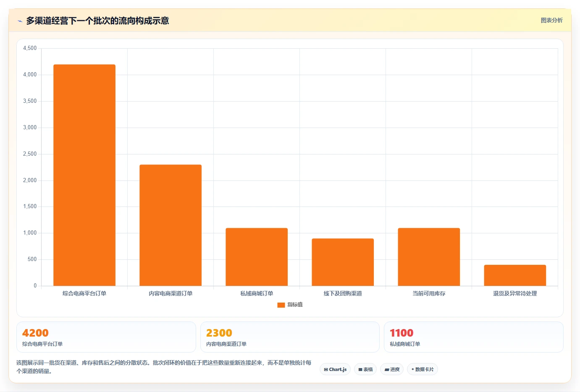This screenshot has width=580, height=392.
Task: Click the 当前可用库存 axis label
Action: [x=429, y=293]
